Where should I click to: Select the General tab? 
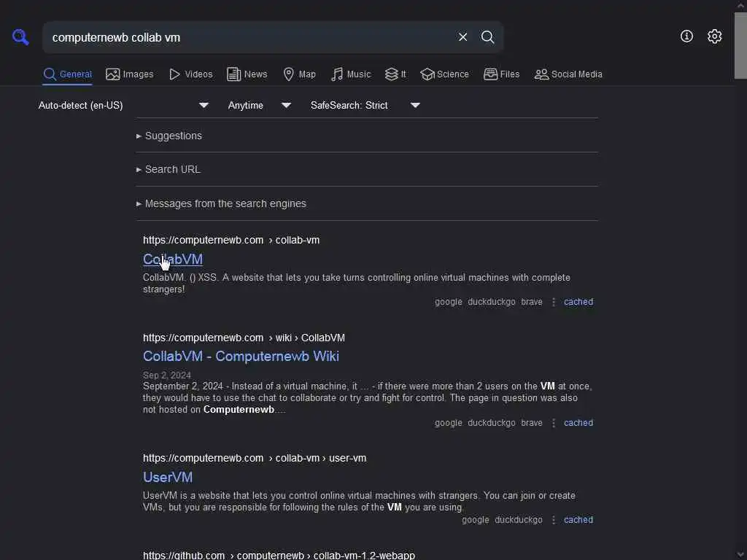click(x=67, y=74)
